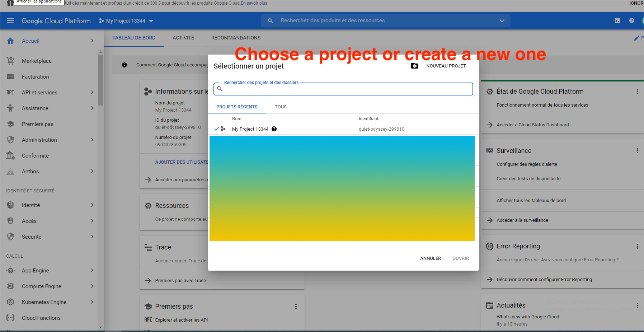This screenshot has height=332, width=644.
Task: Click the Premiers pas graduation cap icon
Action: coord(10,124)
